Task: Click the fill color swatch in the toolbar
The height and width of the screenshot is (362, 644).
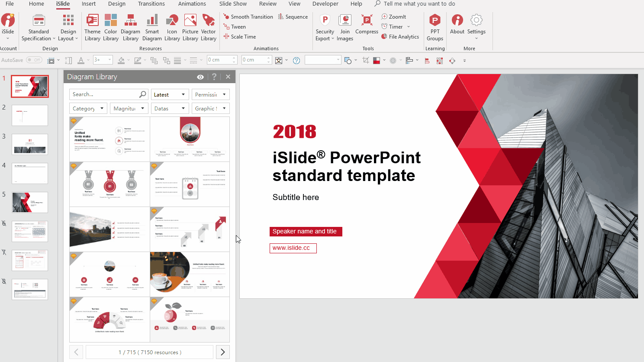Action: (x=122, y=60)
